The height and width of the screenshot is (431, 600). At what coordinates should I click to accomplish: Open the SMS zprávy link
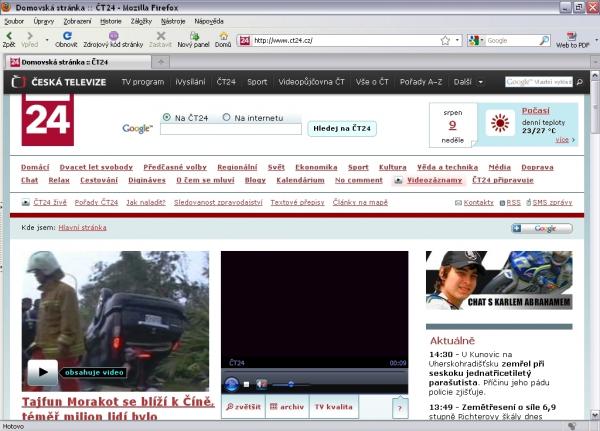tap(552, 202)
